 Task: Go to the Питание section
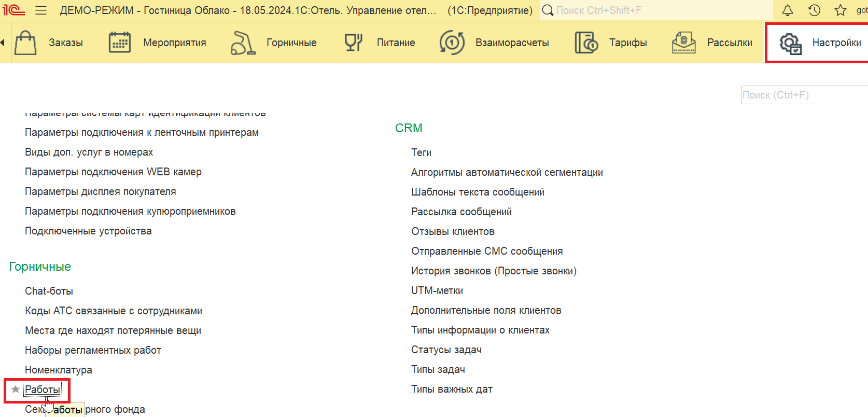tap(396, 43)
